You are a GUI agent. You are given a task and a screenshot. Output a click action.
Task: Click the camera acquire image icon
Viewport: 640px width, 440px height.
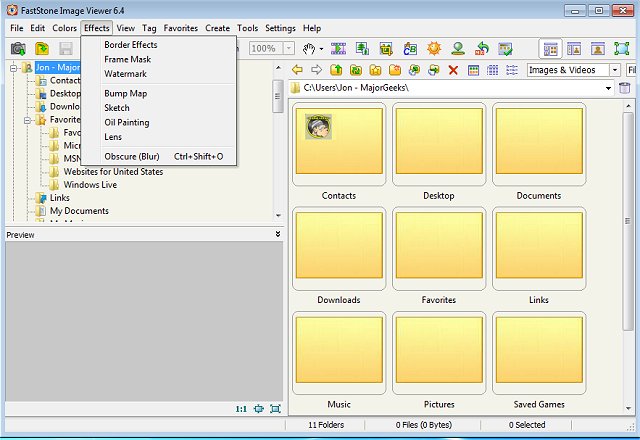coord(17,48)
